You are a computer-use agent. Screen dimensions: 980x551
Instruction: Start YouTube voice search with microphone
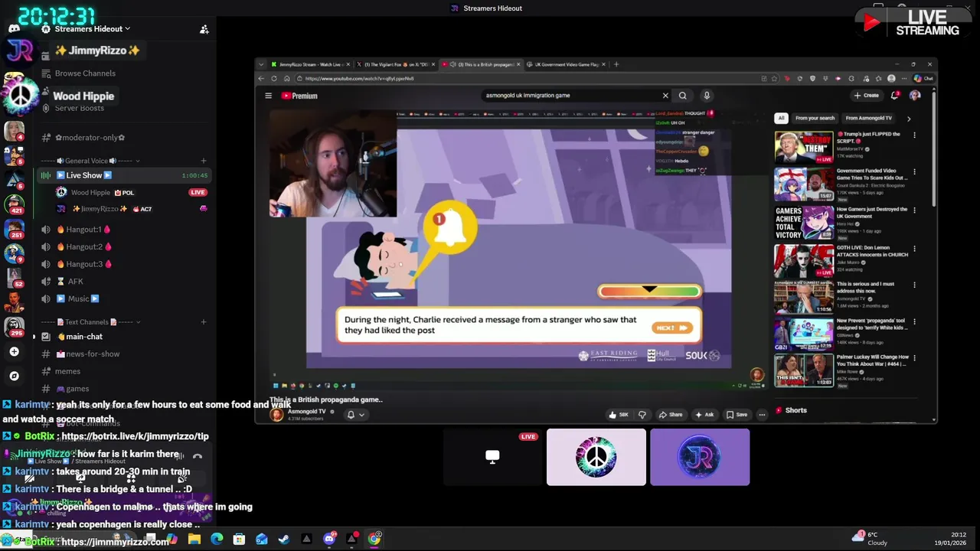coord(707,96)
